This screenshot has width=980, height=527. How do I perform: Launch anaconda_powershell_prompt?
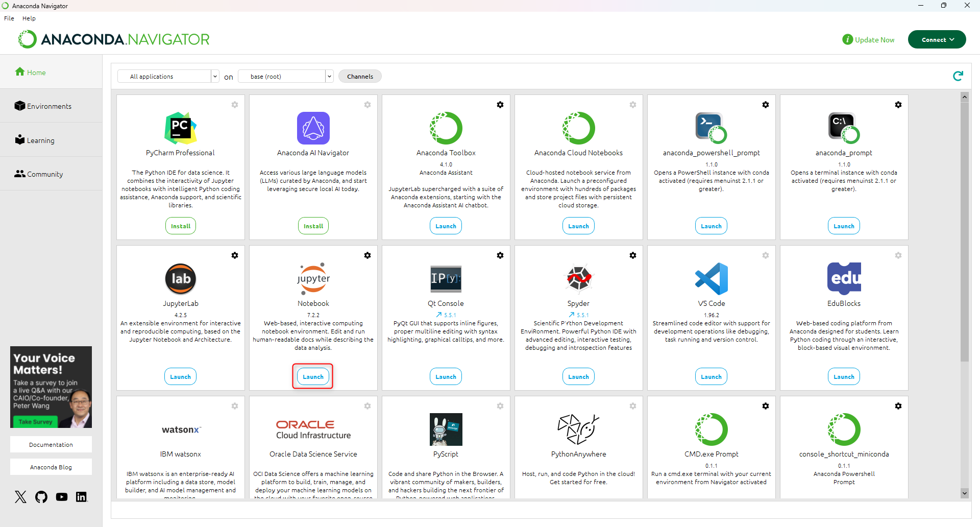712,226
